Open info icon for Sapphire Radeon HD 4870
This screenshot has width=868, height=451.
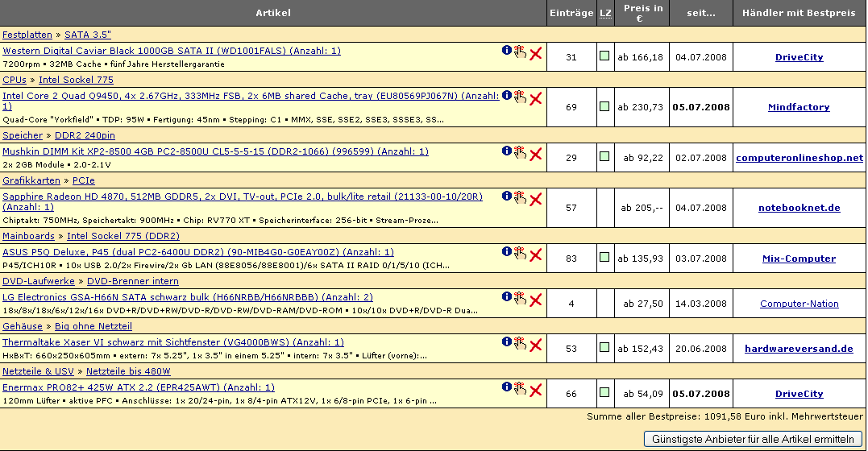(x=506, y=196)
